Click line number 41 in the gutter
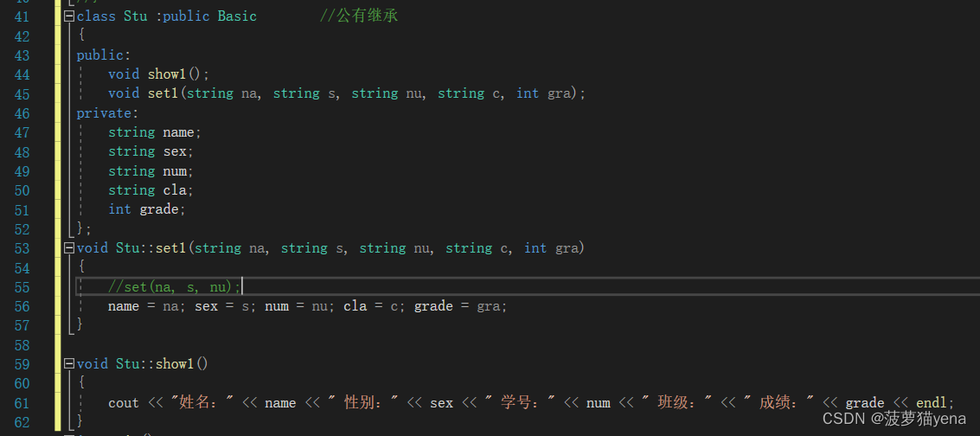980x436 pixels. (x=22, y=16)
